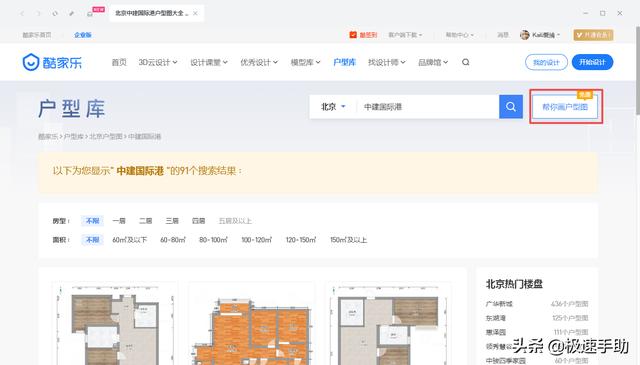Click the icon with the NEW badge

(91, 13)
